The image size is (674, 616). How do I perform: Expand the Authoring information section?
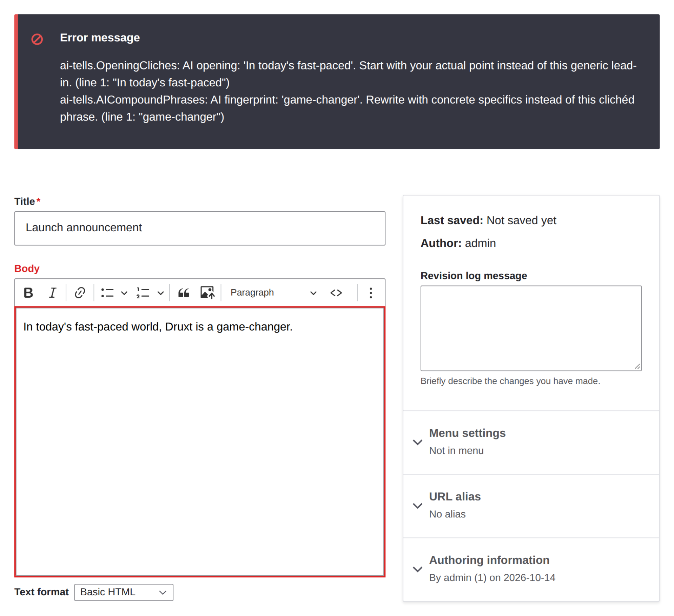coord(531,569)
